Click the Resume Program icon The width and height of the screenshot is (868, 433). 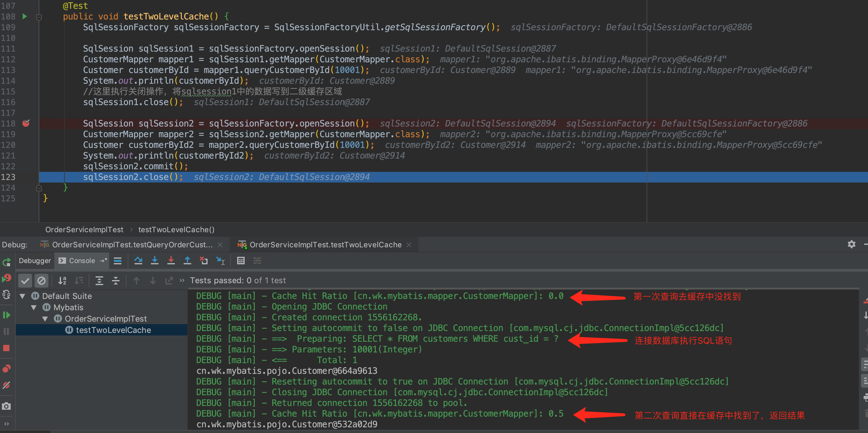(x=6, y=315)
